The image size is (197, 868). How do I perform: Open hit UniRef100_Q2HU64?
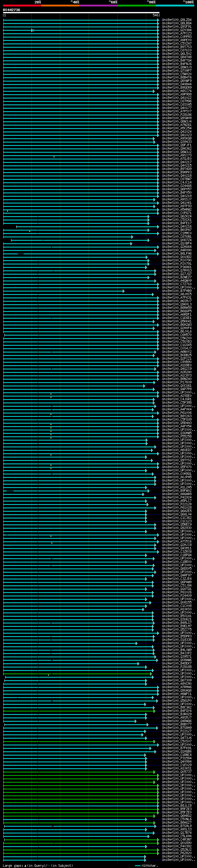point(176,247)
